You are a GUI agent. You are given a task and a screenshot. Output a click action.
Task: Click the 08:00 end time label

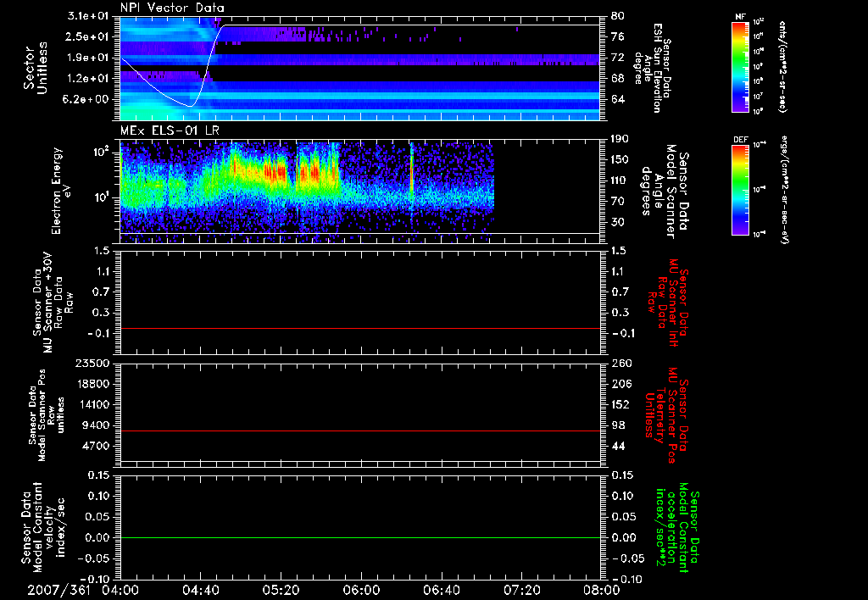click(601, 591)
